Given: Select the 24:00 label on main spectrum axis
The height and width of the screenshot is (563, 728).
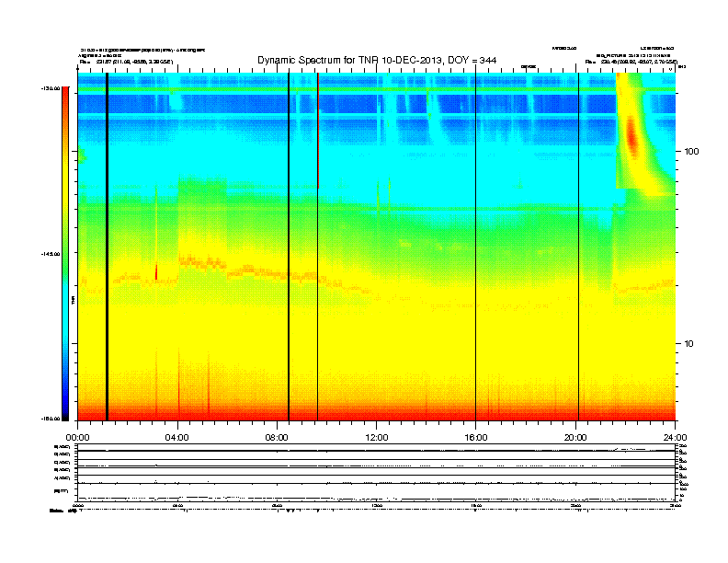Looking at the screenshot, I should pyautogui.click(x=675, y=438).
